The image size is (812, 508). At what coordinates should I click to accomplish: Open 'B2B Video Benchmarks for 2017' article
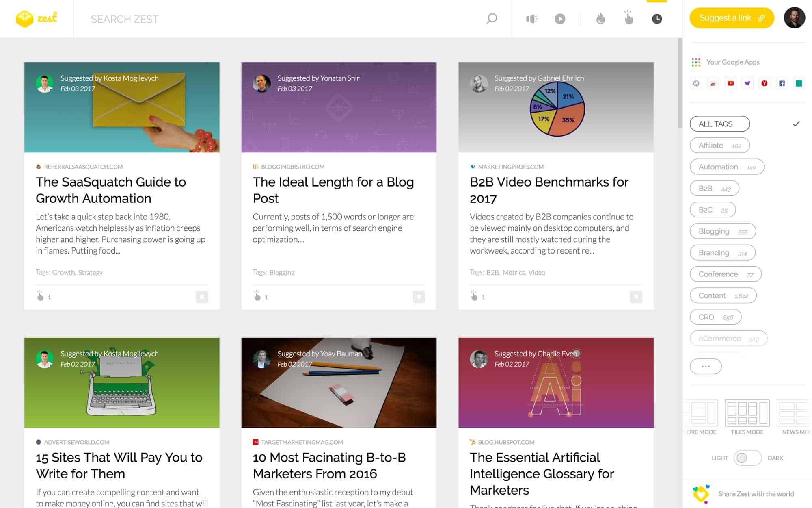(x=549, y=190)
